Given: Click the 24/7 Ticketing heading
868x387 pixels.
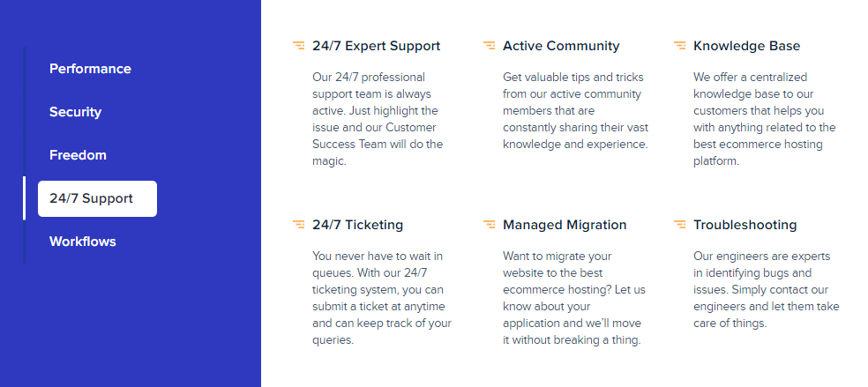Looking at the screenshot, I should pos(357,225).
